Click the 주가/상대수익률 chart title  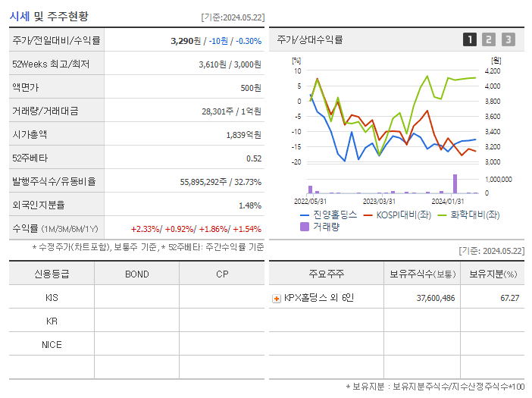310,39
